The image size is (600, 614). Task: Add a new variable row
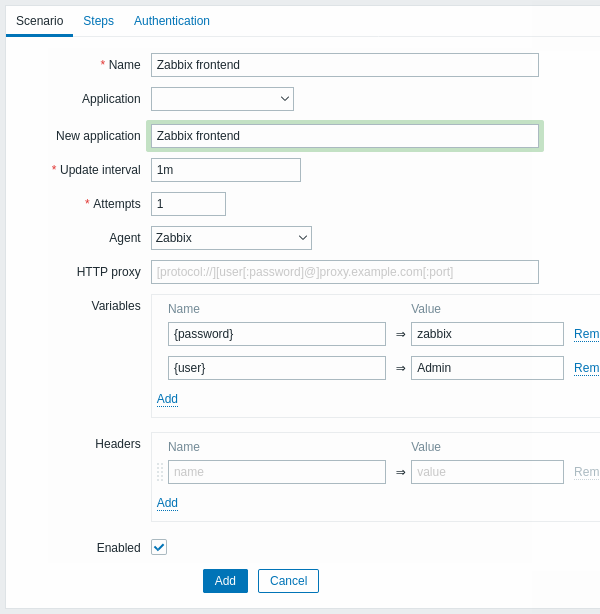coord(167,399)
